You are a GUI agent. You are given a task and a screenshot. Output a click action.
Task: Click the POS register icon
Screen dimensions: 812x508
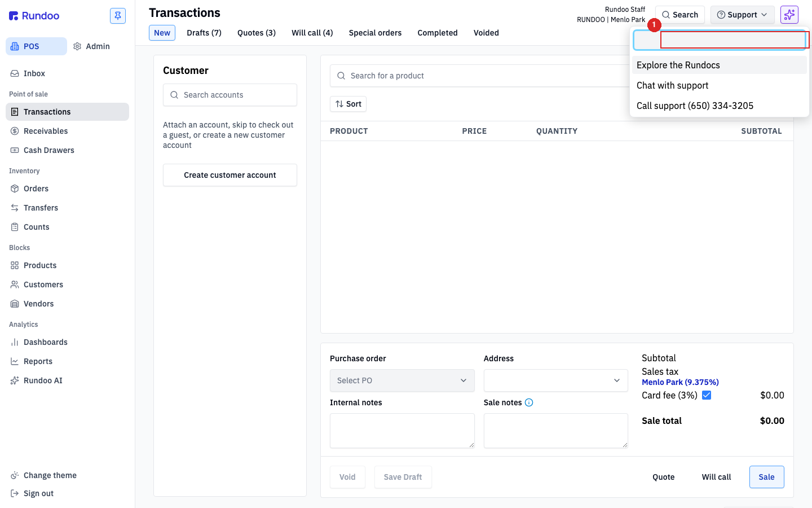point(15,46)
